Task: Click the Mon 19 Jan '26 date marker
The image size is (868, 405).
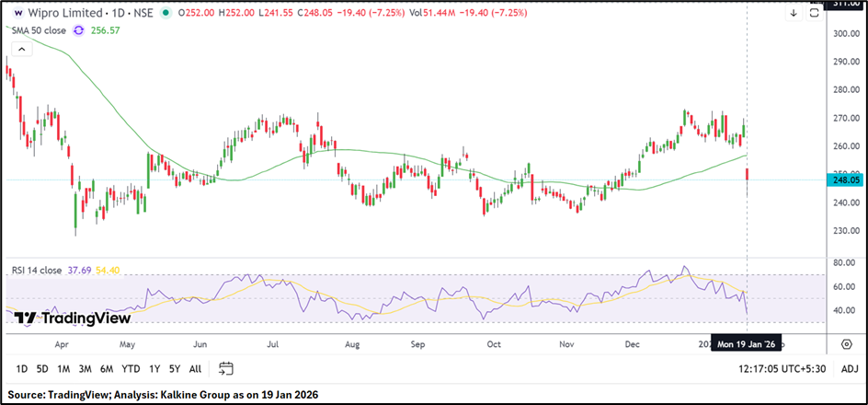Action: 747,344
